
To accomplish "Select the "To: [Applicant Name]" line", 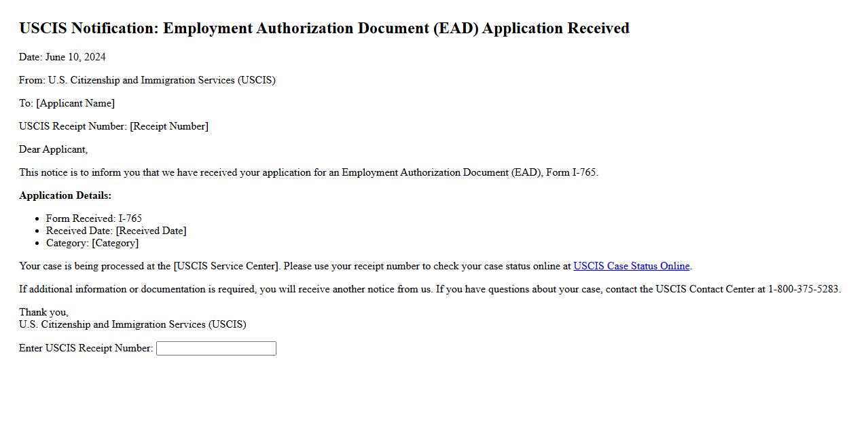I will coord(67,103).
